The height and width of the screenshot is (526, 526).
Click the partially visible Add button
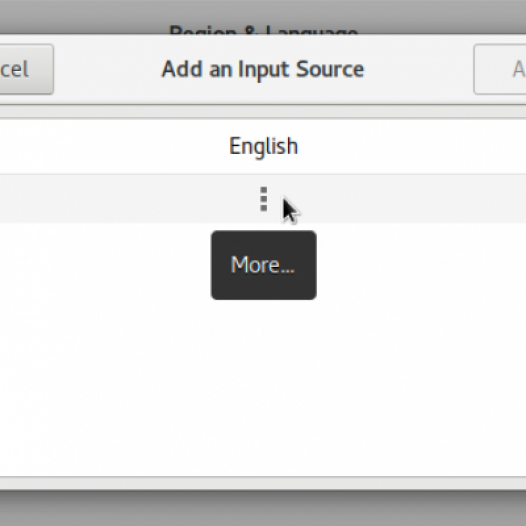click(x=500, y=69)
